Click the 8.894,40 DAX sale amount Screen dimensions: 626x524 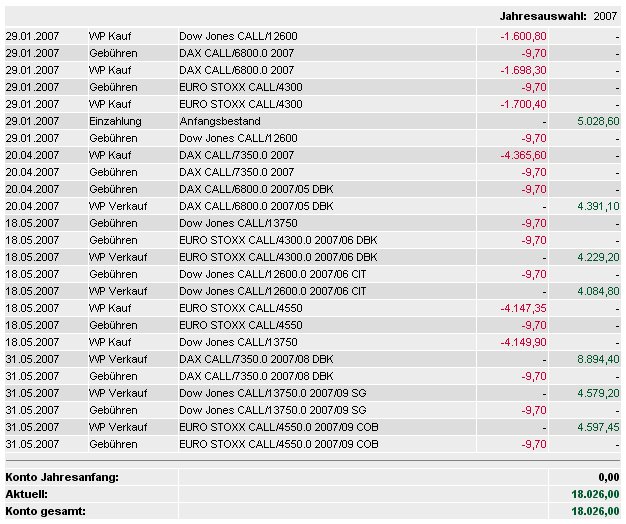point(598,359)
